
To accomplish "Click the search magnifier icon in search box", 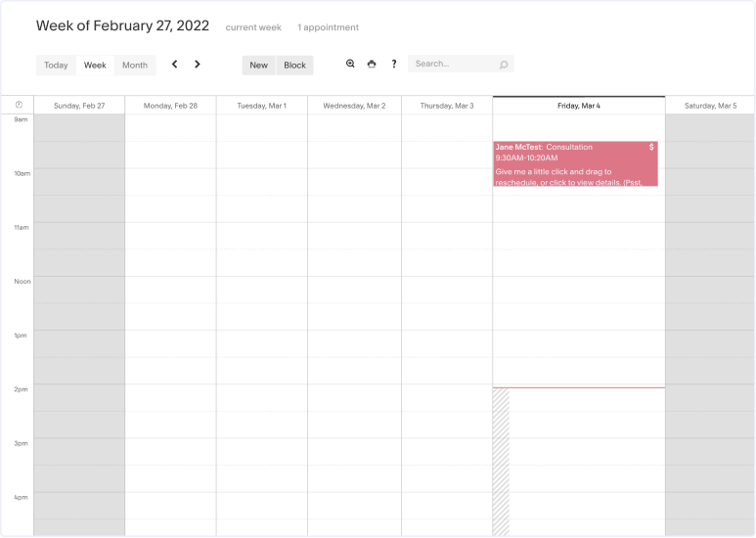I will (504, 65).
